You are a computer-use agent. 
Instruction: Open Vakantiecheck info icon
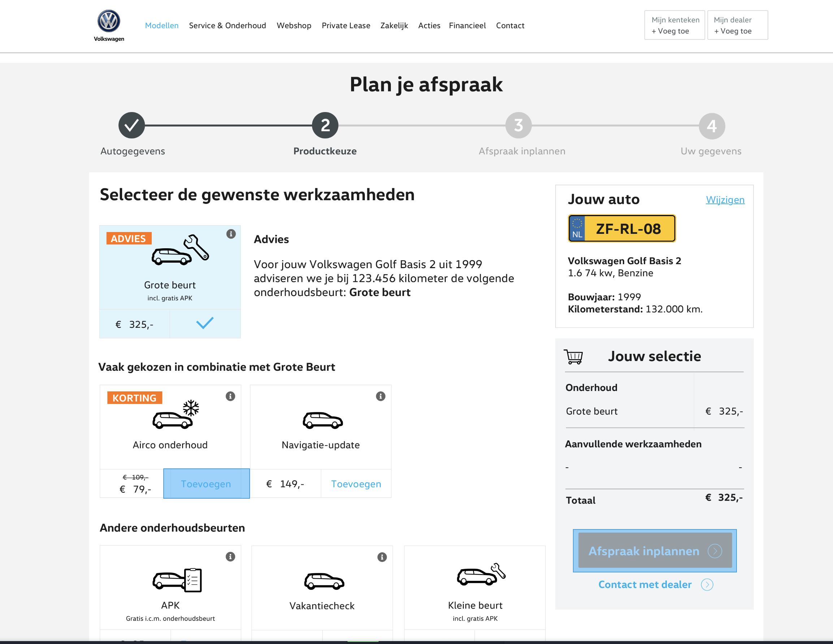[x=382, y=557]
